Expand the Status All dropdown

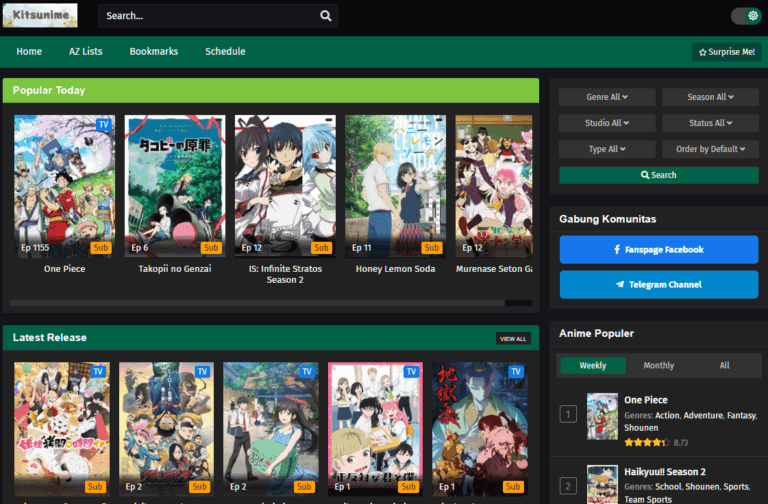(710, 123)
